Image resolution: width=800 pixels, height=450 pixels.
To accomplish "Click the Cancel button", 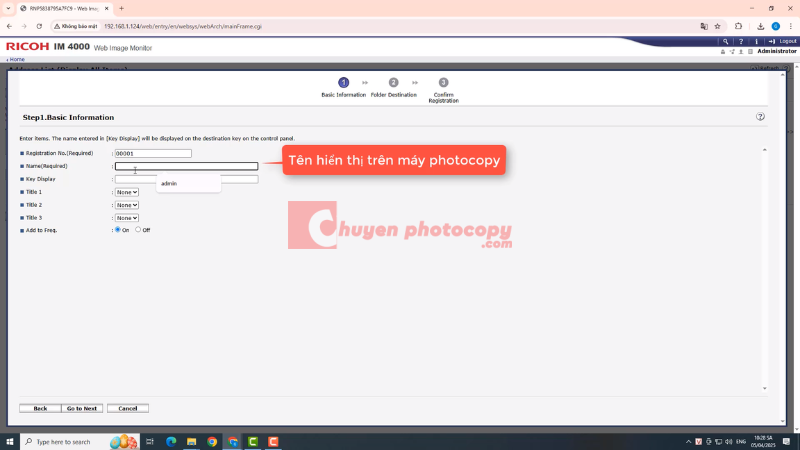I will click(x=128, y=408).
